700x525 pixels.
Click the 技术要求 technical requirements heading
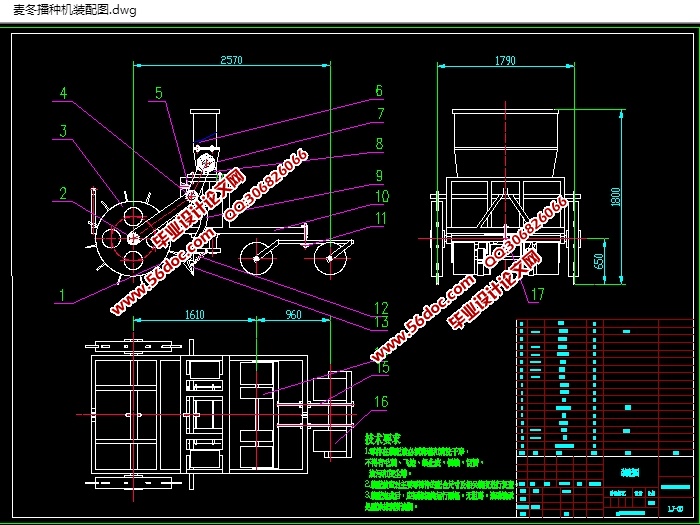pyautogui.click(x=382, y=438)
